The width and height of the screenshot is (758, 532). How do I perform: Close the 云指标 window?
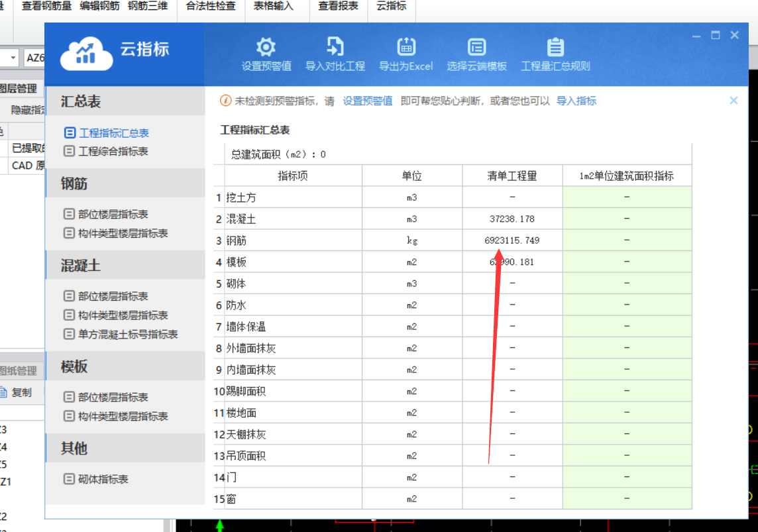(x=735, y=35)
